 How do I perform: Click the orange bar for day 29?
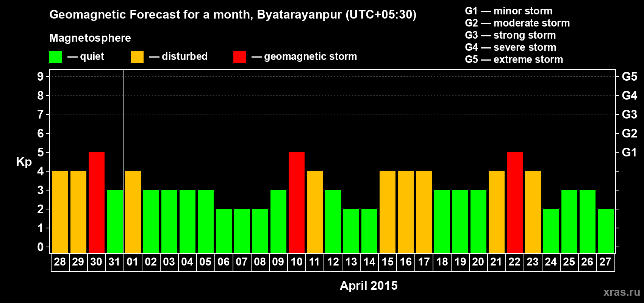(x=78, y=212)
